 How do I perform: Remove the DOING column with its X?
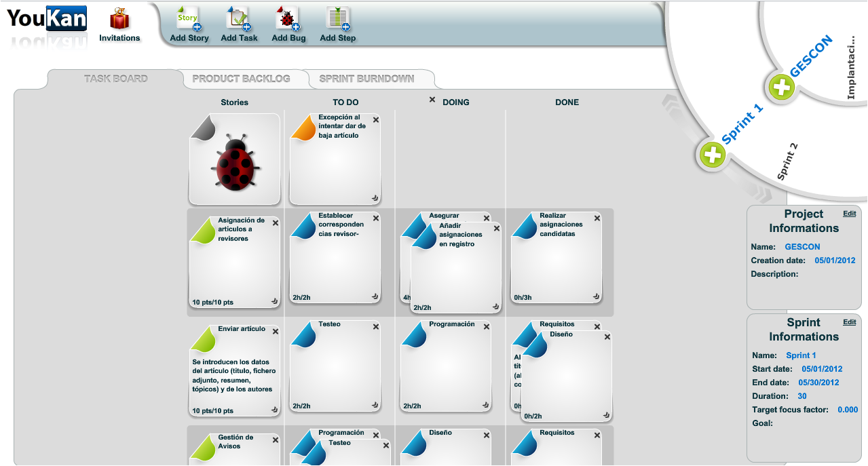432,100
